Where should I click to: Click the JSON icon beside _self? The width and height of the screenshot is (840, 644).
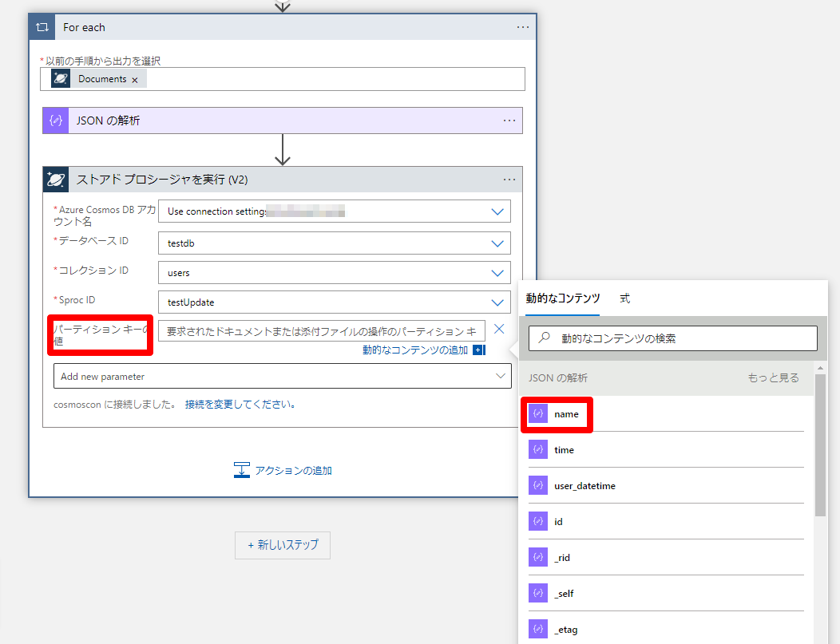click(538, 593)
